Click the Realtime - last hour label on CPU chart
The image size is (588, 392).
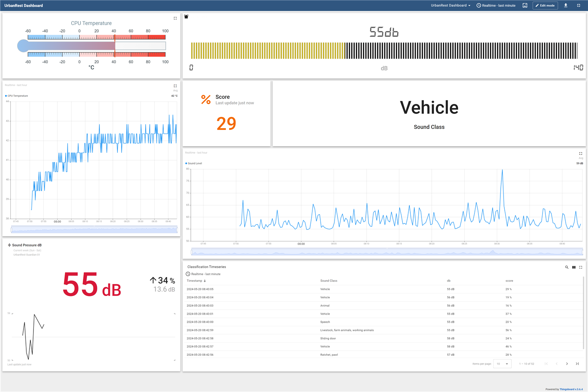click(16, 85)
